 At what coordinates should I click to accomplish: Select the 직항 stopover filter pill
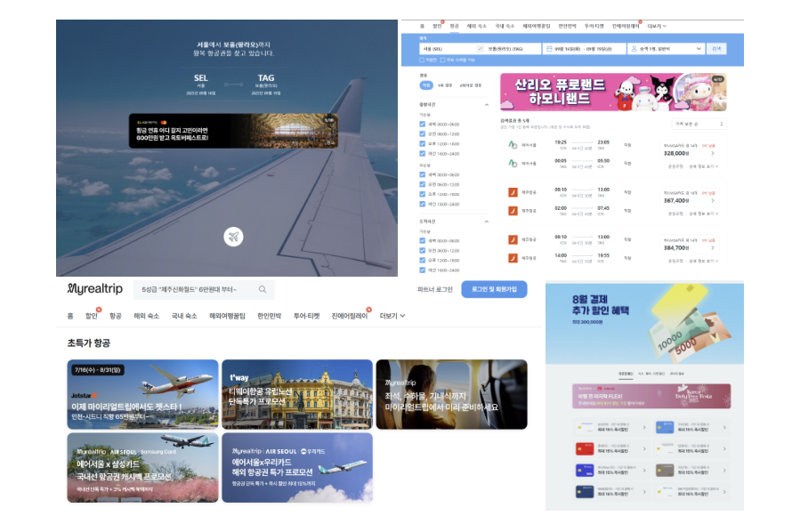[426, 85]
